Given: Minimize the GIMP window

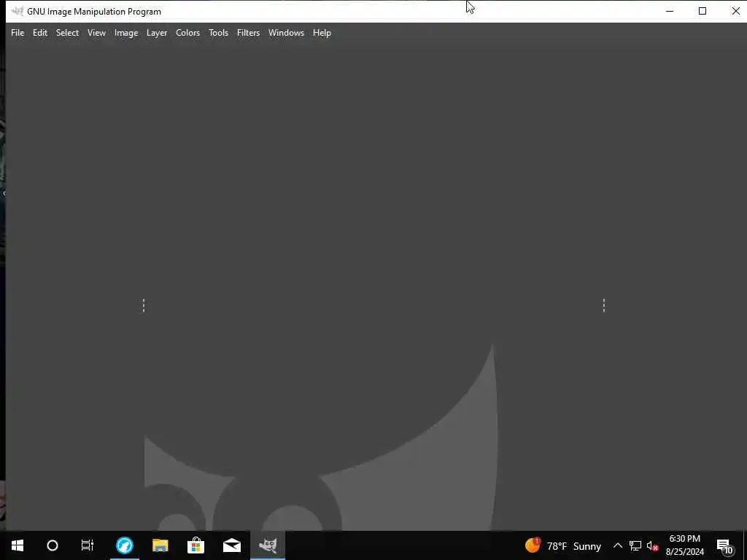Looking at the screenshot, I should point(670,11).
